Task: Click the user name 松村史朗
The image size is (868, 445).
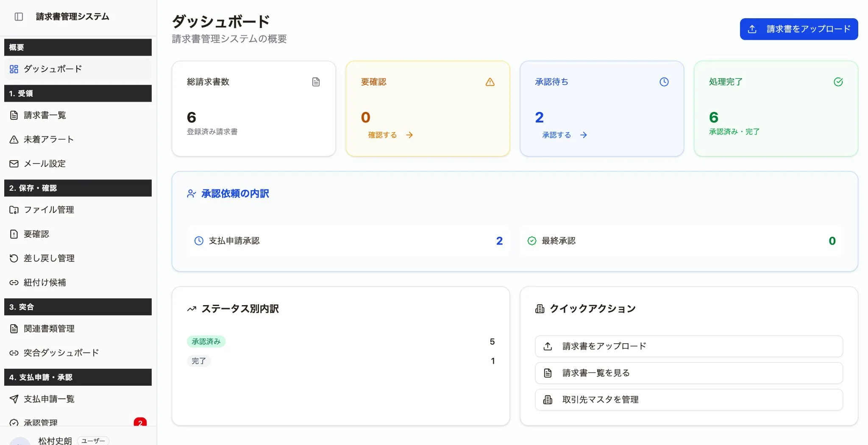Action: [55, 441]
